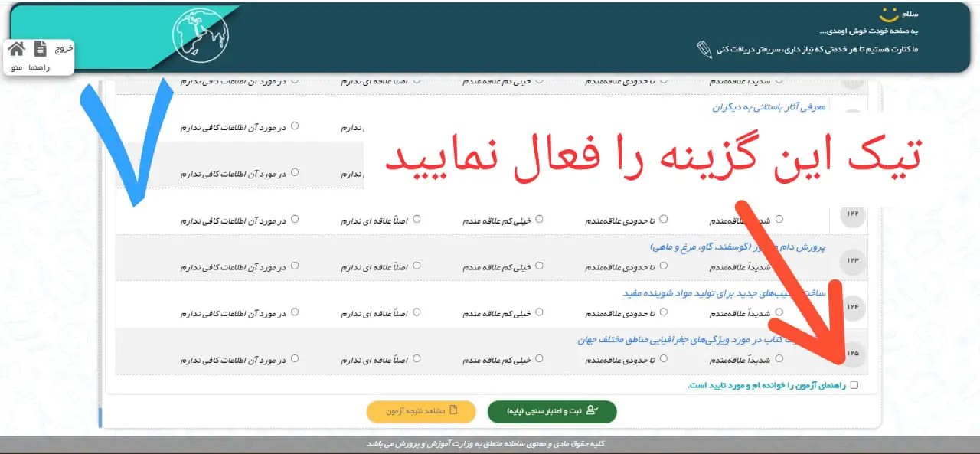Screen dimensions: 980x454
Task: Enable the راهنمای آزمون confirmation checkbox
Action: pos(854,385)
